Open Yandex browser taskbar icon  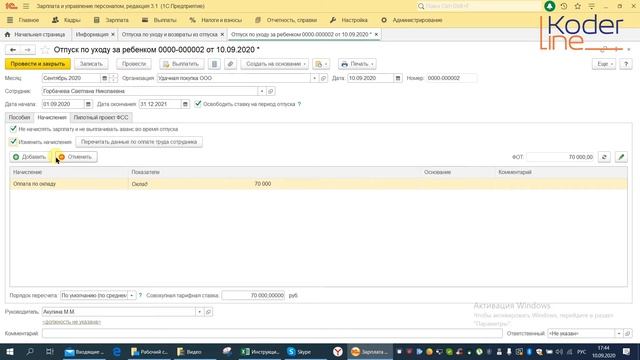338,352
